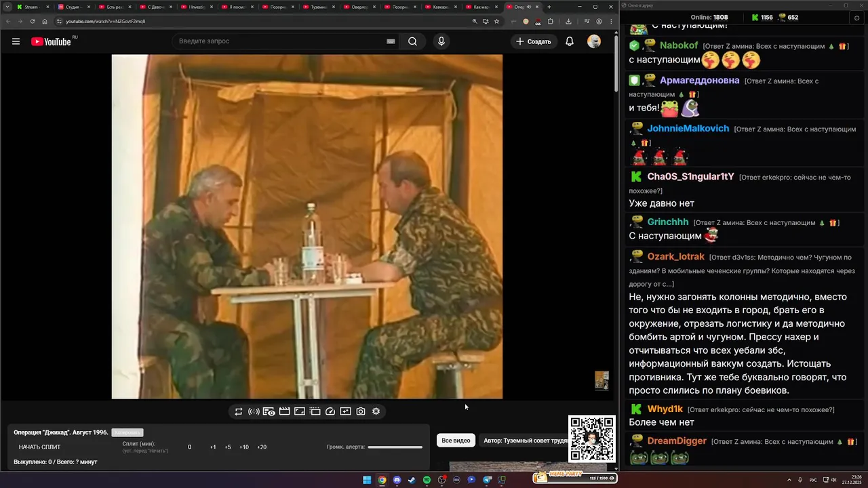This screenshot has height=488, width=868.
Task: Switch keyboard language 'РУС' in tray
Action: (x=813, y=480)
